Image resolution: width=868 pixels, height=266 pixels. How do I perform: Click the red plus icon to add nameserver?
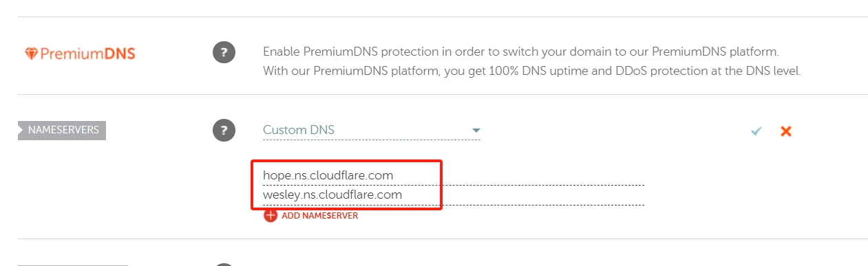click(x=270, y=215)
